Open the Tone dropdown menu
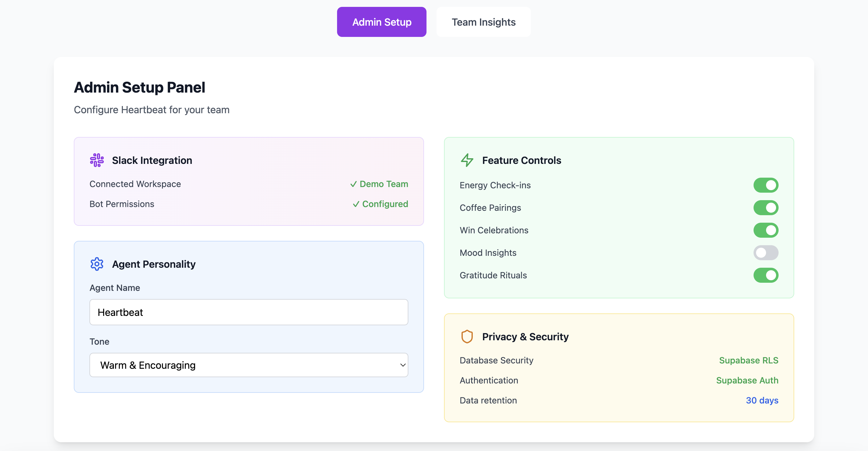Image resolution: width=868 pixels, height=451 pixels. coord(249,365)
